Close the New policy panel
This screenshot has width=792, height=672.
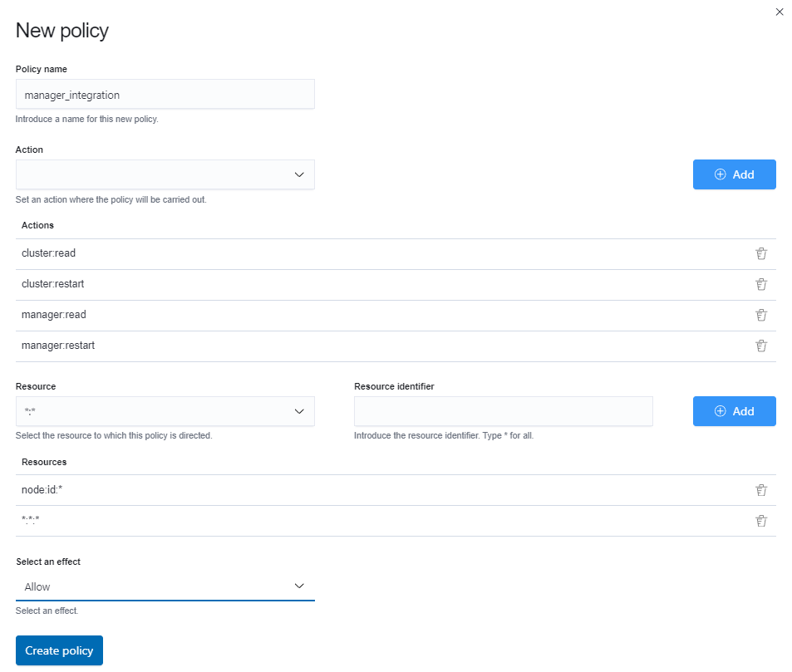(779, 12)
